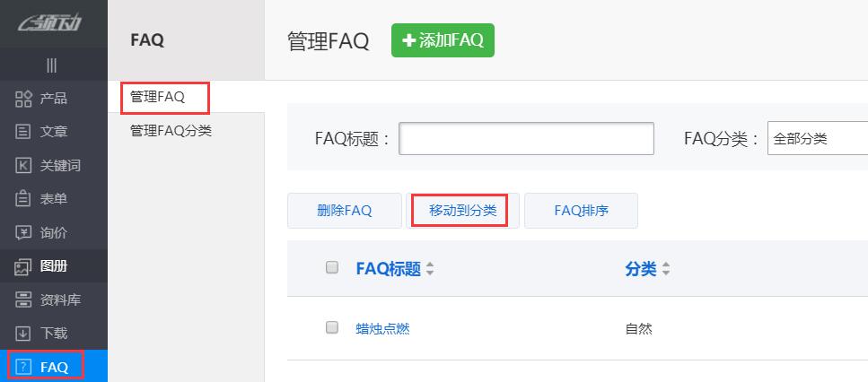Viewport: 868px width, 382px height.
Task: Sort by the FAQ标题 column arrows
Action: pos(429,269)
